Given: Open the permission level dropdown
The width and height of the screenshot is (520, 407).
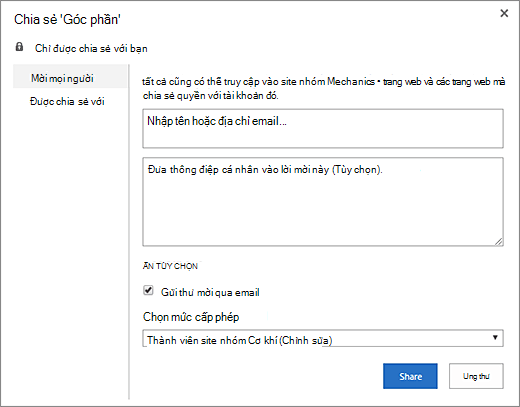Looking at the screenshot, I should coord(323,339).
